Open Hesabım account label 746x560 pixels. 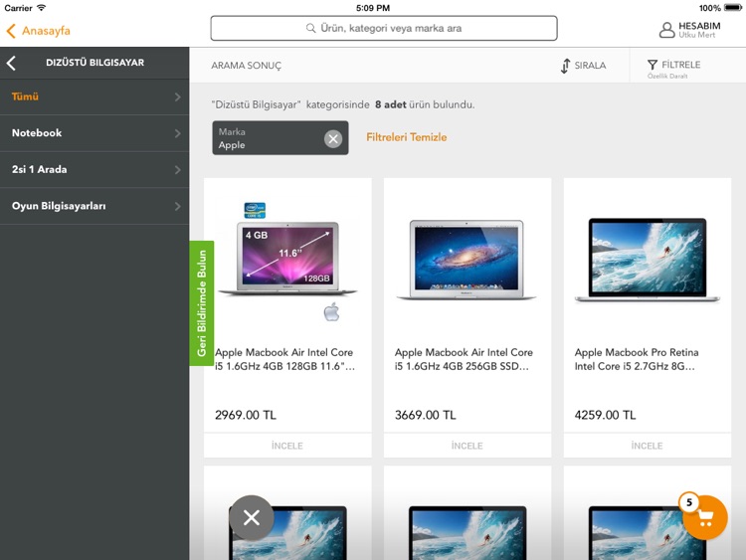point(699,26)
